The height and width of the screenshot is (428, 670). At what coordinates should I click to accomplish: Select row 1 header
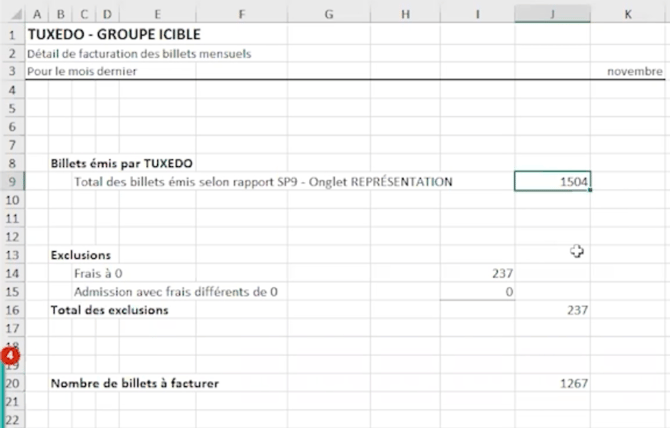tap(12, 34)
